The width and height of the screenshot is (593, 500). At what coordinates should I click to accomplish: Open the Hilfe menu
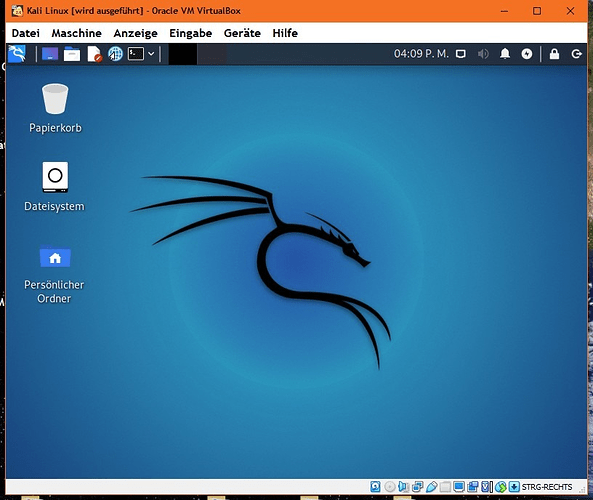pyautogui.click(x=285, y=33)
